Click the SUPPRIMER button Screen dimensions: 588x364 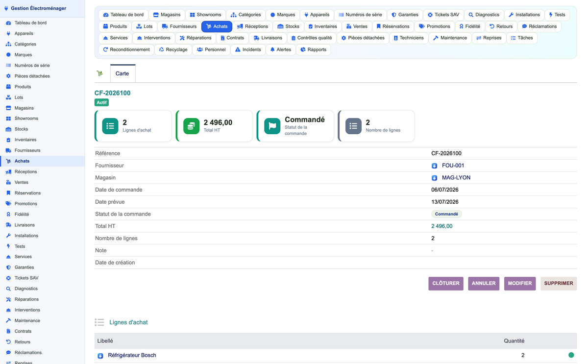[x=559, y=284]
